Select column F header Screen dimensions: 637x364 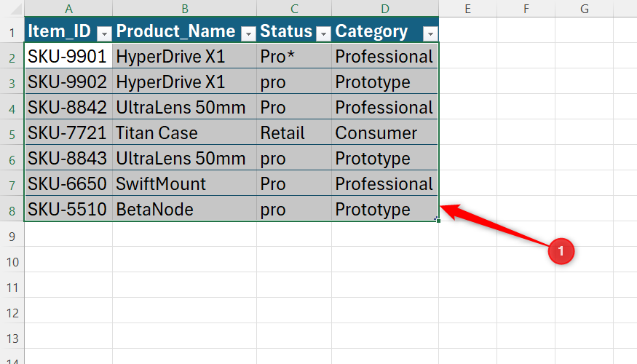[526, 9]
